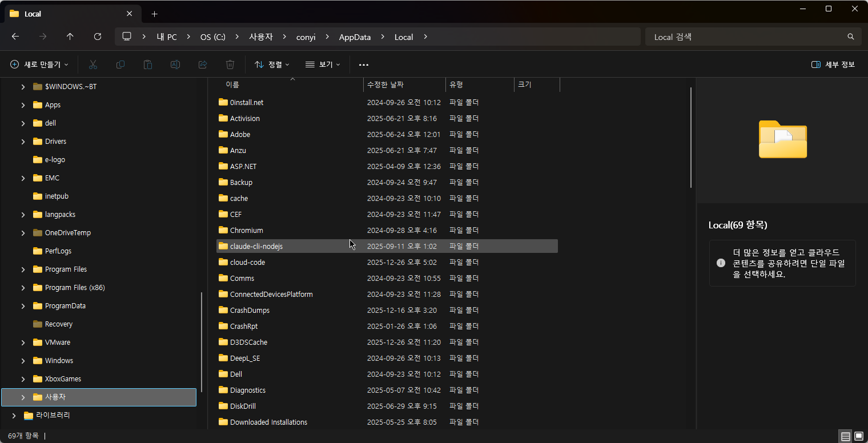Click the e-logo folder icon in tree
This screenshot has width=868, height=443.
(x=38, y=159)
